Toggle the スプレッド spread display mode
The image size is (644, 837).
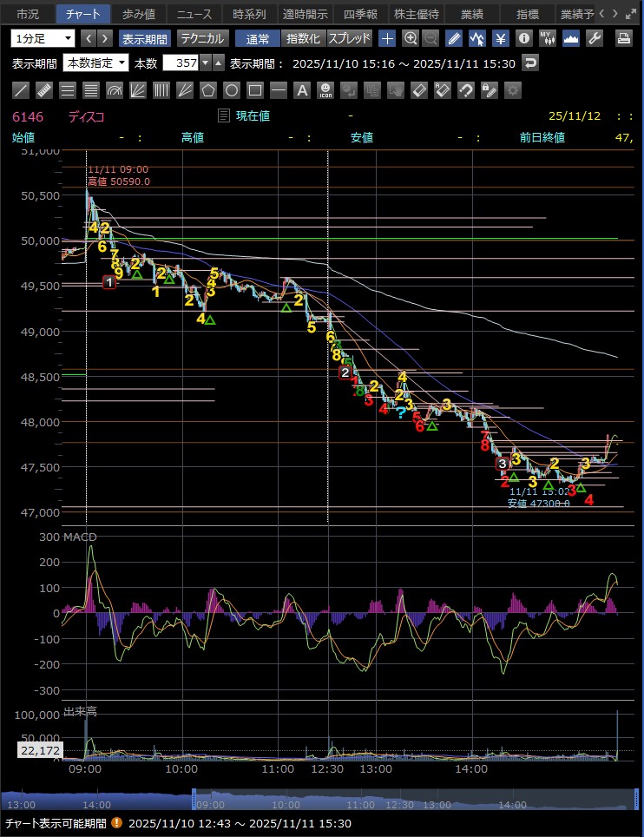coord(350,38)
